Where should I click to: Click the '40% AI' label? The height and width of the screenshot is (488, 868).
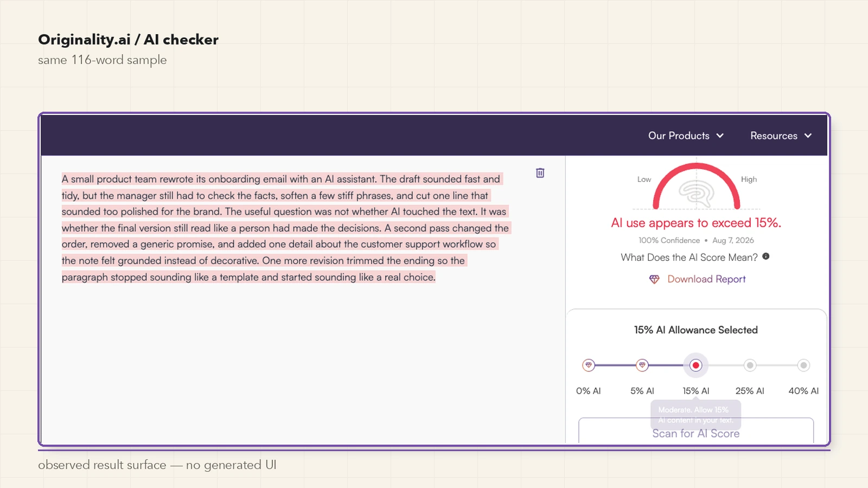point(803,391)
